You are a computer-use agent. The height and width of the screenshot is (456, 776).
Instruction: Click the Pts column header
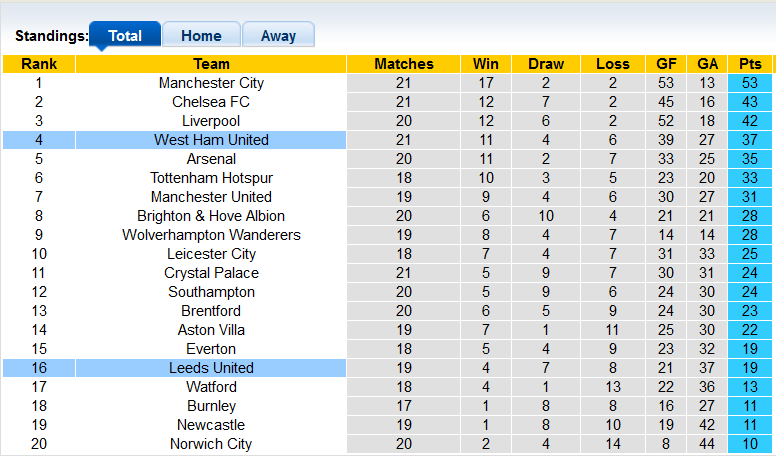point(749,64)
